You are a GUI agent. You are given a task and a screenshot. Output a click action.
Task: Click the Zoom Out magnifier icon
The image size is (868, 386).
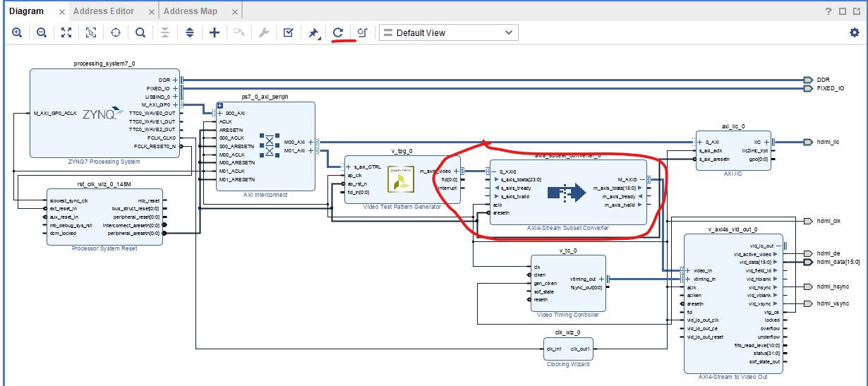click(x=42, y=32)
